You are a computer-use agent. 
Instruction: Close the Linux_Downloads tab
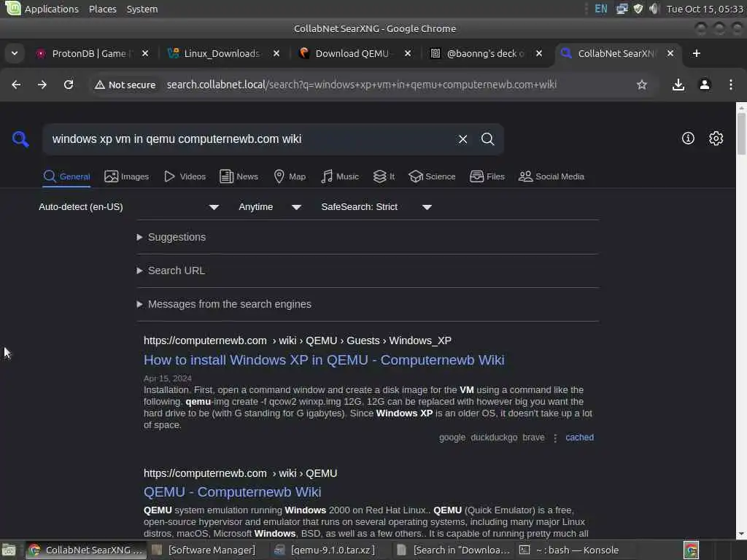(276, 53)
